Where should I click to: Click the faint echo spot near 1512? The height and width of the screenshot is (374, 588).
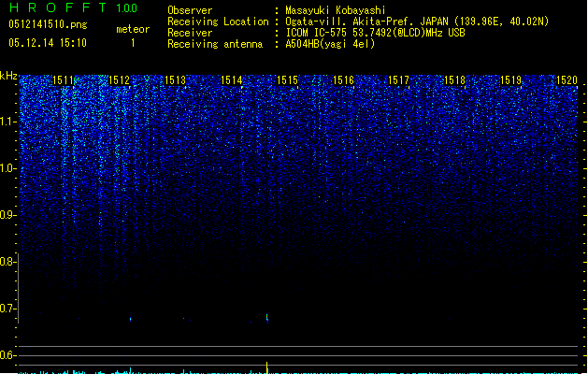click(131, 319)
